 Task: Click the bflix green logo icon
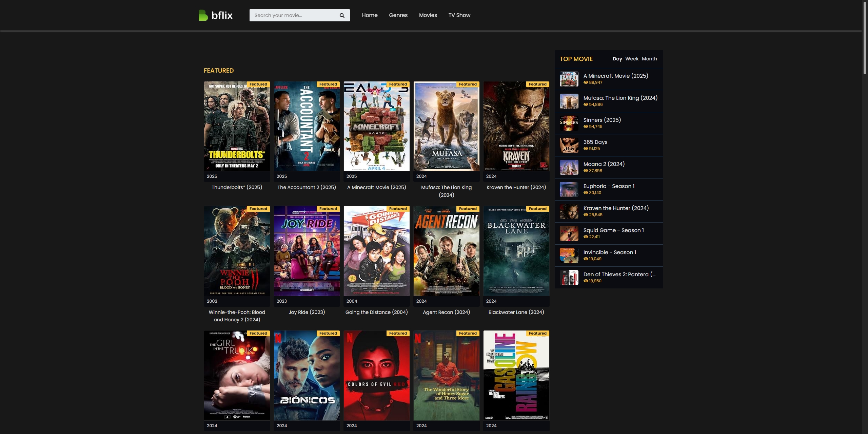point(203,15)
